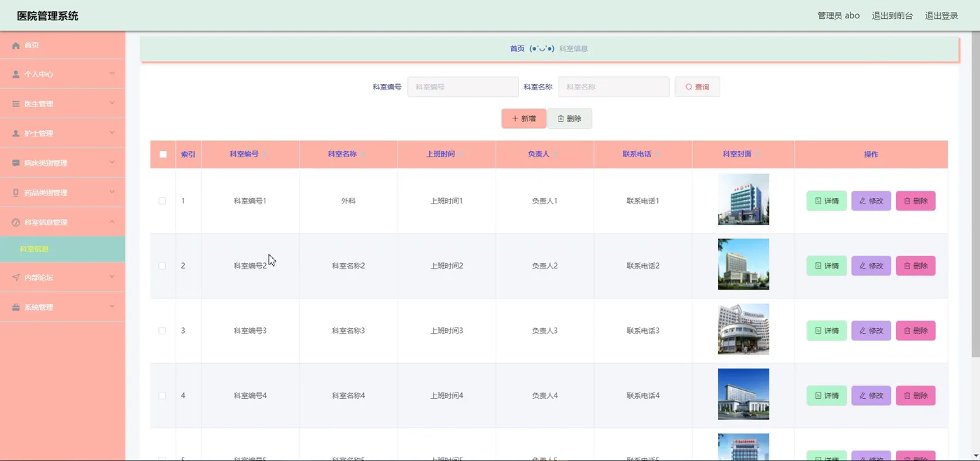Image resolution: width=980 pixels, height=461 pixels.
Task: Click the 查询 search button
Action: click(x=697, y=87)
